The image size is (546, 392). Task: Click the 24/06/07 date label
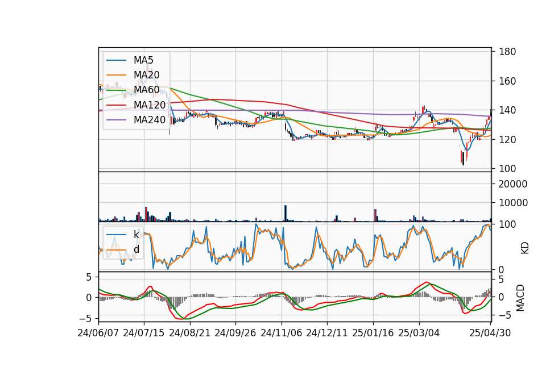point(98,333)
